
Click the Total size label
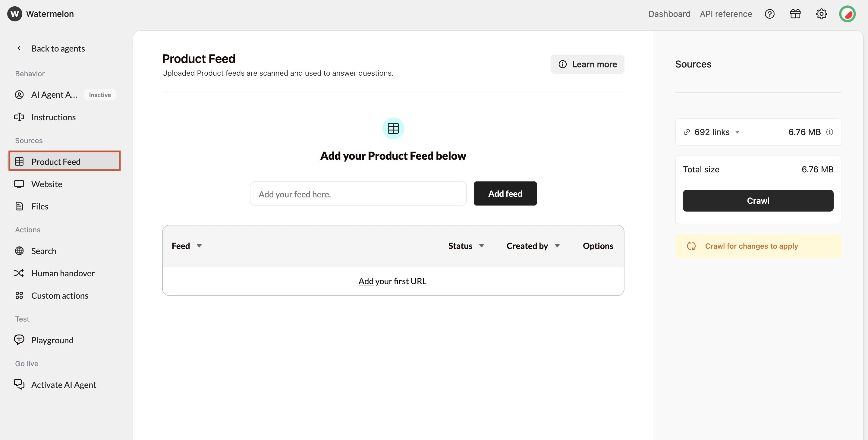(x=701, y=169)
